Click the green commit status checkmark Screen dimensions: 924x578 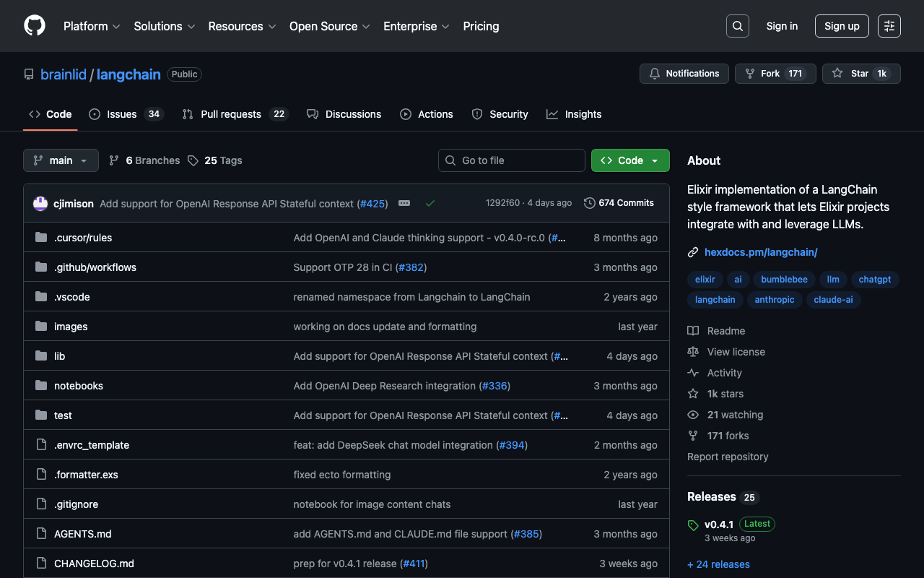tap(430, 204)
